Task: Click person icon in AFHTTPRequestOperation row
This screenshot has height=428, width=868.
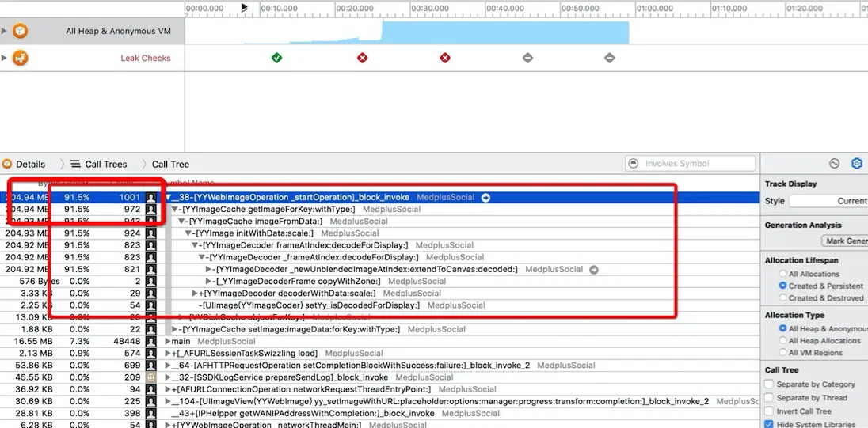Action: (x=150, y=366)
